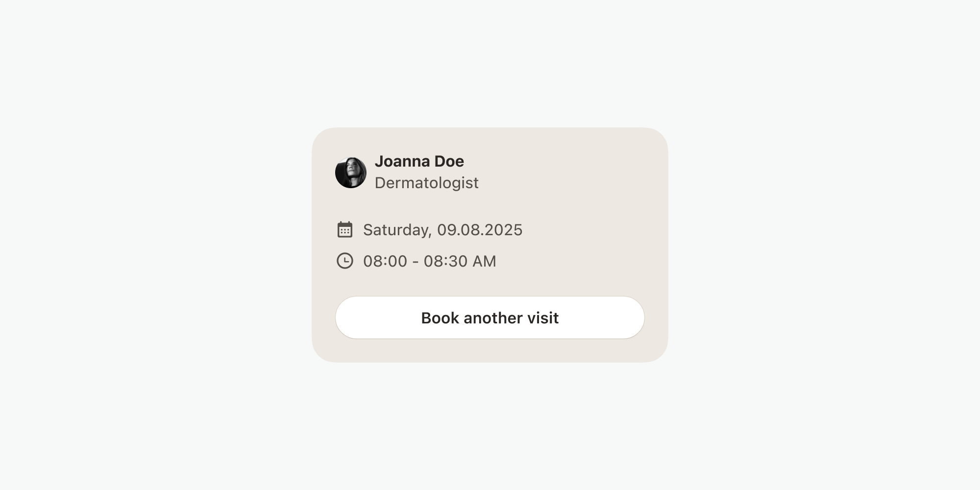This screenshot has height=490, width=980.
Task: Click the clock icon beside the time
Action: coord(345,261)
